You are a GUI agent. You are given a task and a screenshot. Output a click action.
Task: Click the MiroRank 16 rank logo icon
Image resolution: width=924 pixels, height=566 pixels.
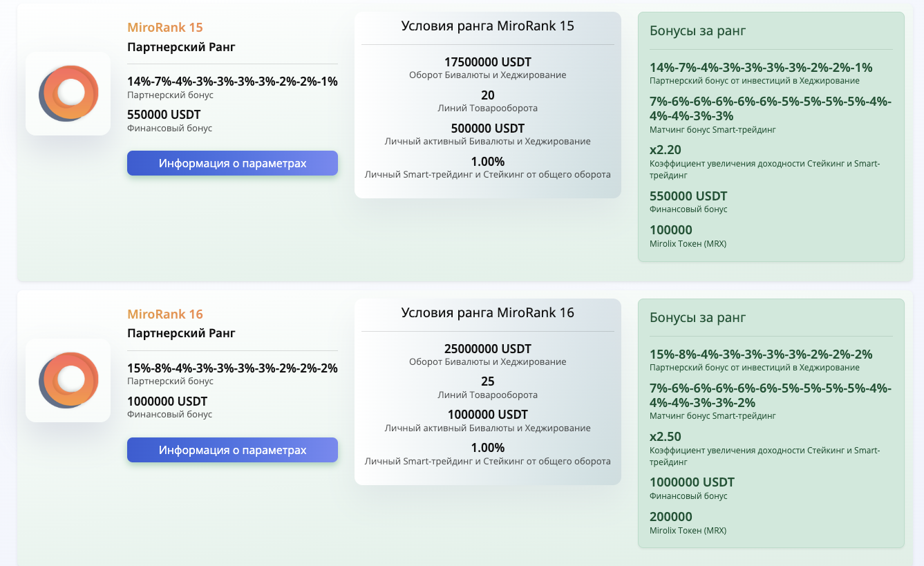(68, 380)
